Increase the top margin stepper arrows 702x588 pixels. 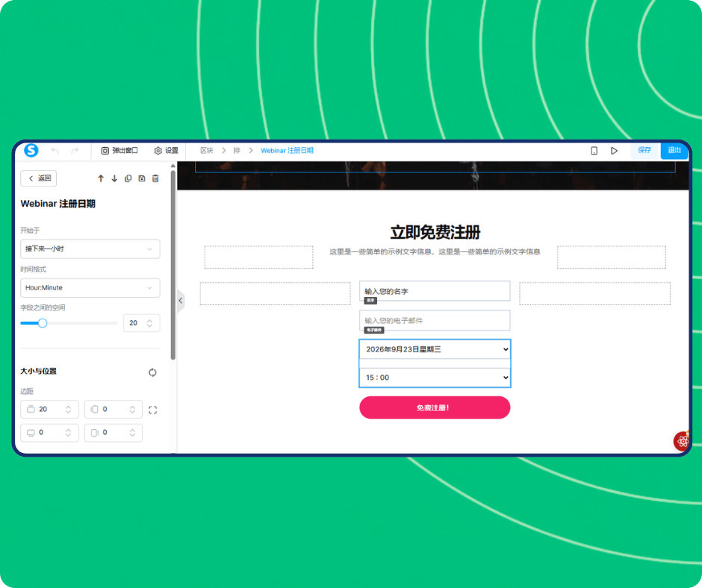[x=69, y=407]
